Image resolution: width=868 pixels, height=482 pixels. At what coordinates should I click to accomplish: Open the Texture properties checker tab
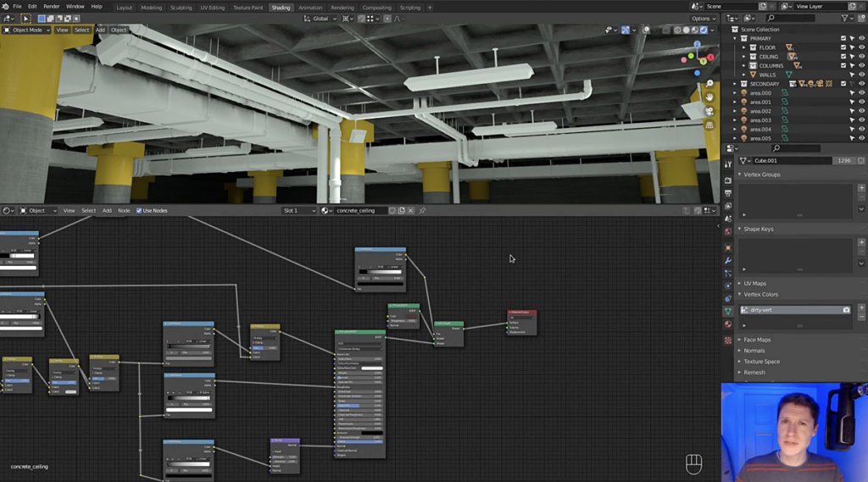pos(728,341)
